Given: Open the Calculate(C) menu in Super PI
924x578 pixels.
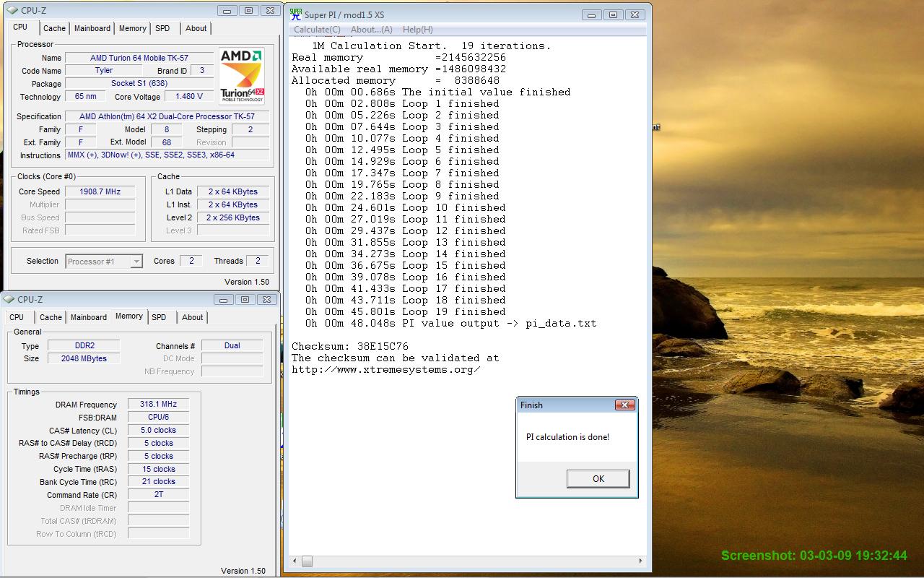Looking at the screenshot, I should (x=317, y=30).
